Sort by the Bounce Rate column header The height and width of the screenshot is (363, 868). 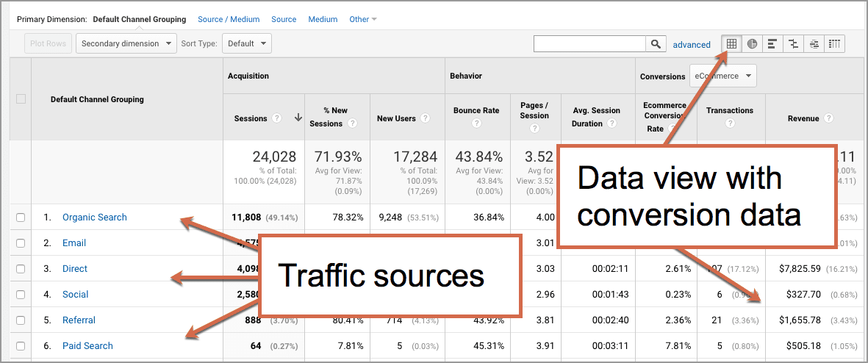pos(476,110)
